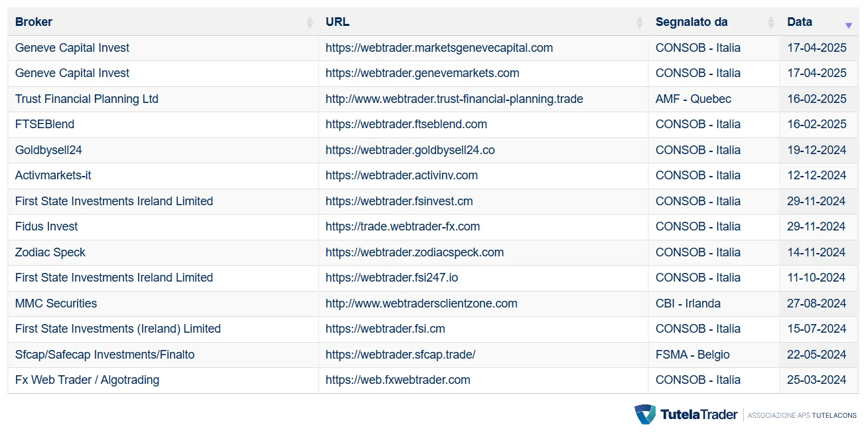
Task: Click date 19-12-2024
Action: (817, 150)
